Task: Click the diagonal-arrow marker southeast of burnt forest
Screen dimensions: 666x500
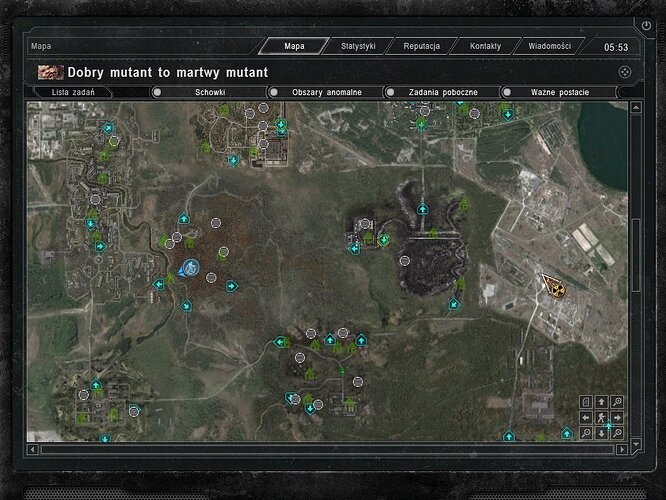Action: (454, 304)
